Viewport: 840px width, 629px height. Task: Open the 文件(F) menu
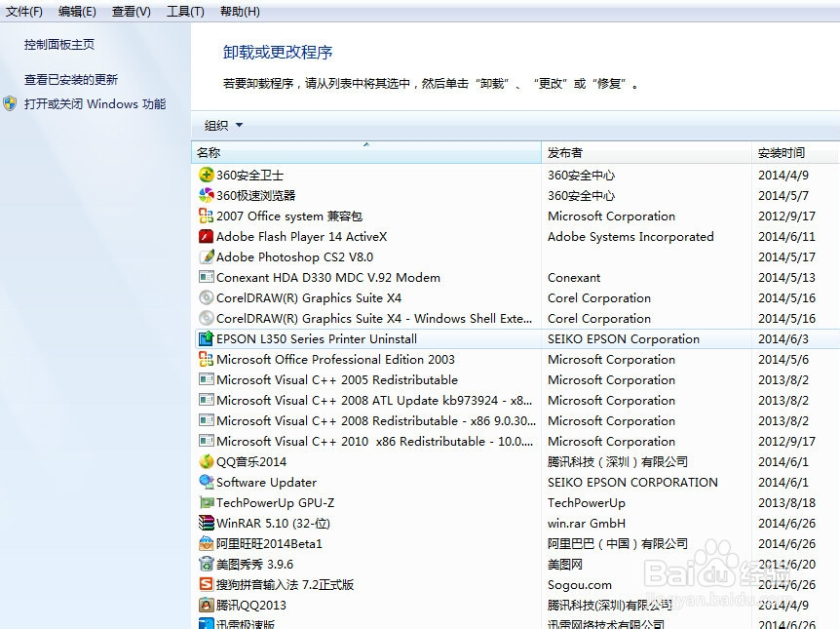pos(24,12)
